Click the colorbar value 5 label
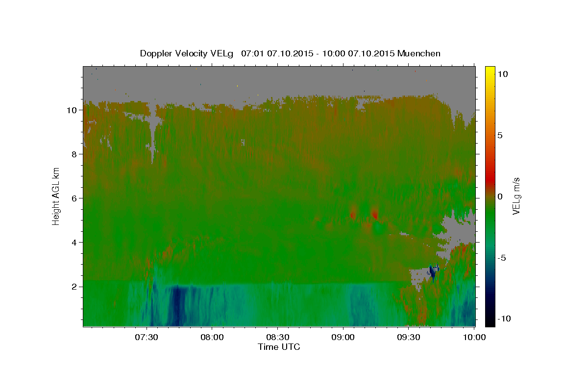 click(500, 135)
